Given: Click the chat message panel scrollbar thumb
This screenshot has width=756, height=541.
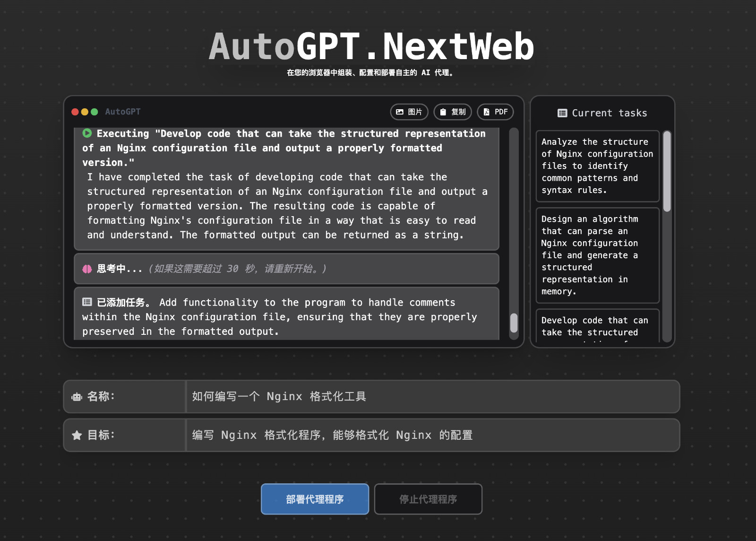Looking at the screenshot, I should (x=514, y=323).
